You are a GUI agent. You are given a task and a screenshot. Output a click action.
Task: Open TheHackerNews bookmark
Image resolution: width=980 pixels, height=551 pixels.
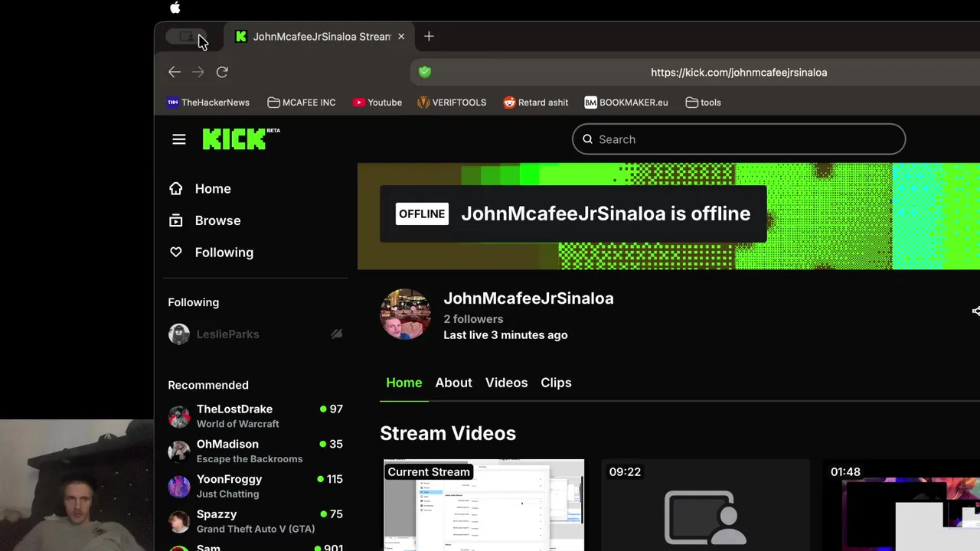[x=208, y=103]
